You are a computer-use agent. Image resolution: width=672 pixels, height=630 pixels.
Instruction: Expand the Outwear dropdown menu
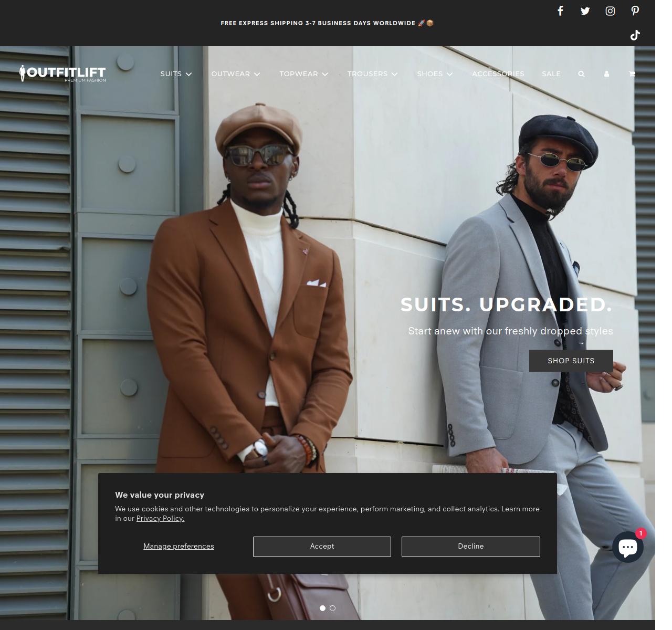point(236,74)
